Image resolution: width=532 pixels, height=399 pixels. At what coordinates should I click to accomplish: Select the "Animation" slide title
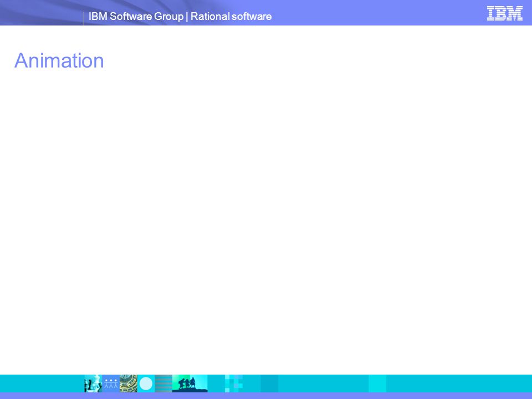point(59,61)
